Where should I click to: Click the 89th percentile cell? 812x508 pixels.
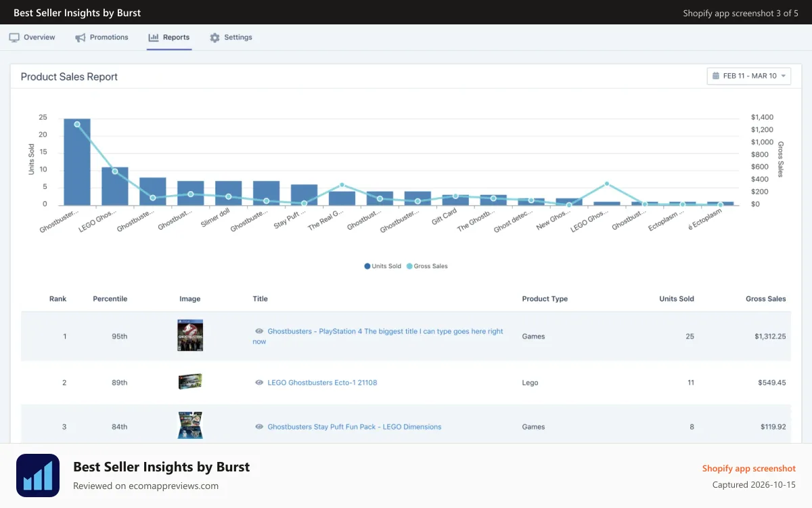pos(120,383)
